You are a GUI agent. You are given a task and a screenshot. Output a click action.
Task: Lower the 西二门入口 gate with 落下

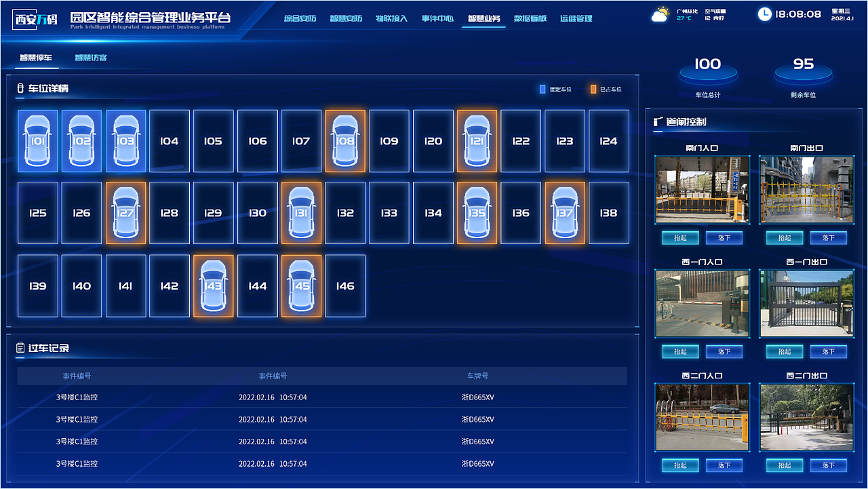pos(724,466)
